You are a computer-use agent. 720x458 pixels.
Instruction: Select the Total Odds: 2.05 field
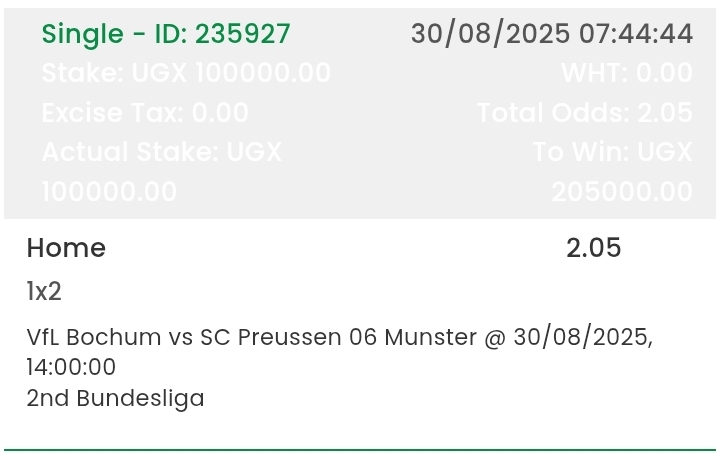point(585,113)
